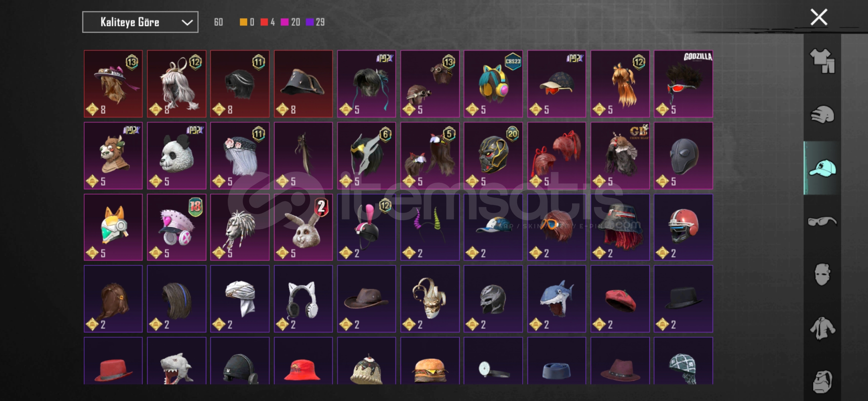The image size is (868, 401).
Task: Choose the black pirate tricorn hat
Action: click(303, 84)
